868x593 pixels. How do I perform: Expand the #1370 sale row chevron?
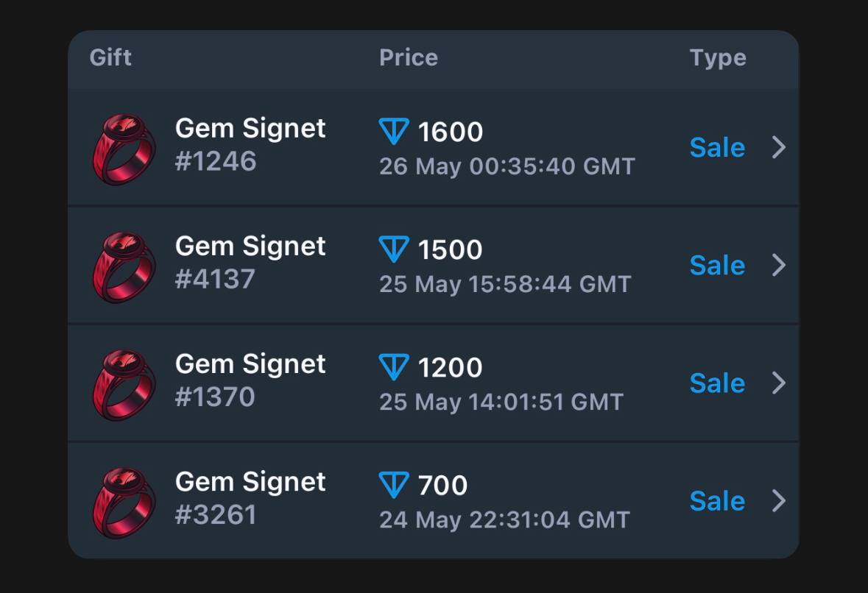click(779, 383)
